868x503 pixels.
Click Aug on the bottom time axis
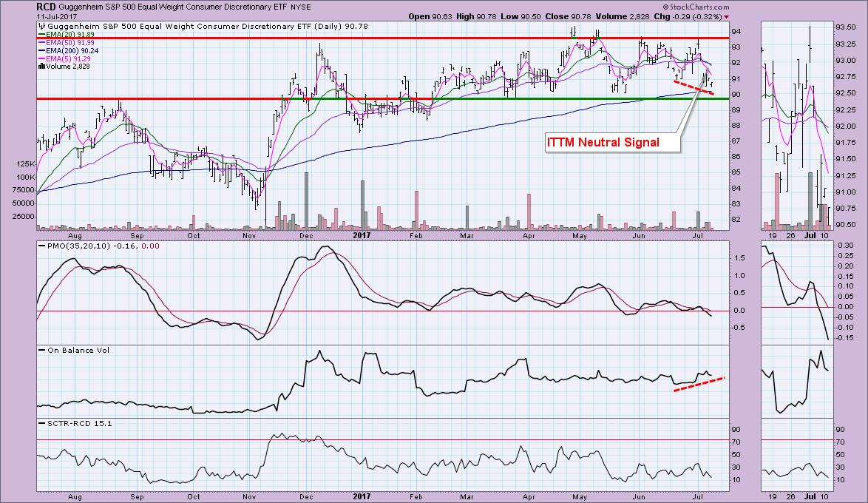pos(75,497)
